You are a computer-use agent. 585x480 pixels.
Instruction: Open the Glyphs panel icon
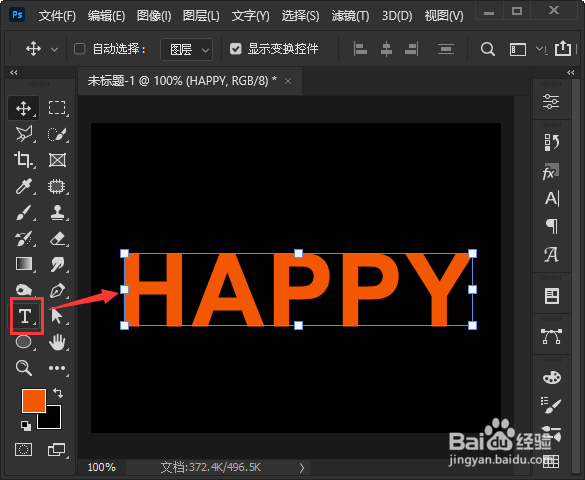click(x=551, y=255)
